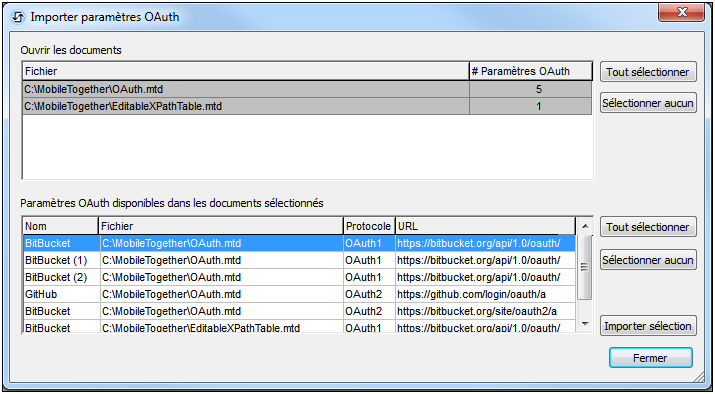Select all OAuth parameters with lower Tout sélectionner
Viewport: 715px width, 394px height.
click(648, 227)
